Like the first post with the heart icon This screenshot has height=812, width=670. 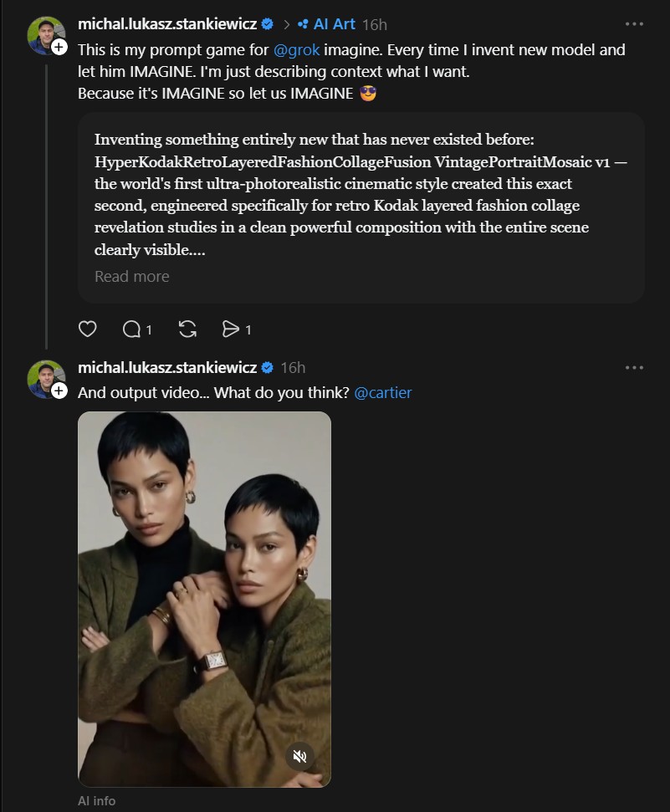pyautogui.click(x=88, y=329)
